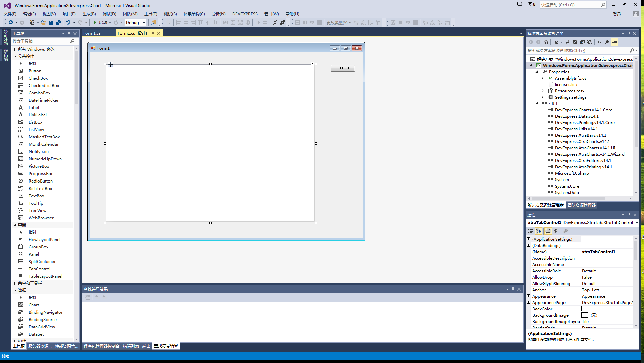
Task: Open the 文件(F) menu
Action: point(10,14)
